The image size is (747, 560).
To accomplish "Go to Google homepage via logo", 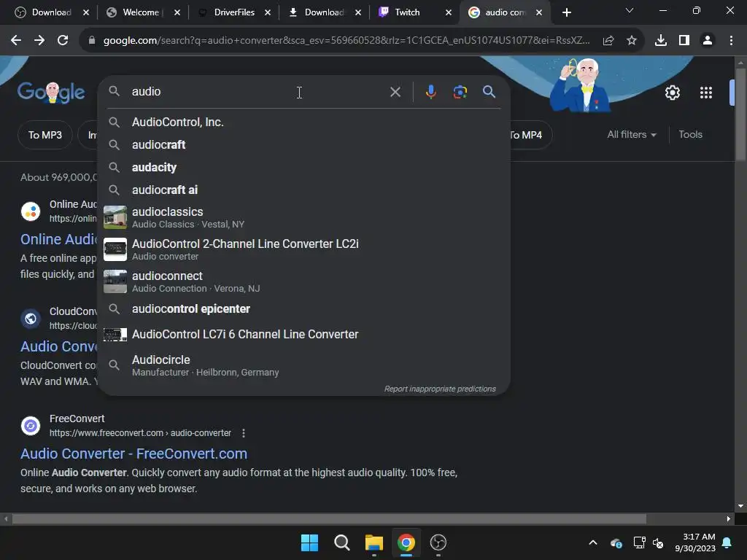I will tap(51, 92).
